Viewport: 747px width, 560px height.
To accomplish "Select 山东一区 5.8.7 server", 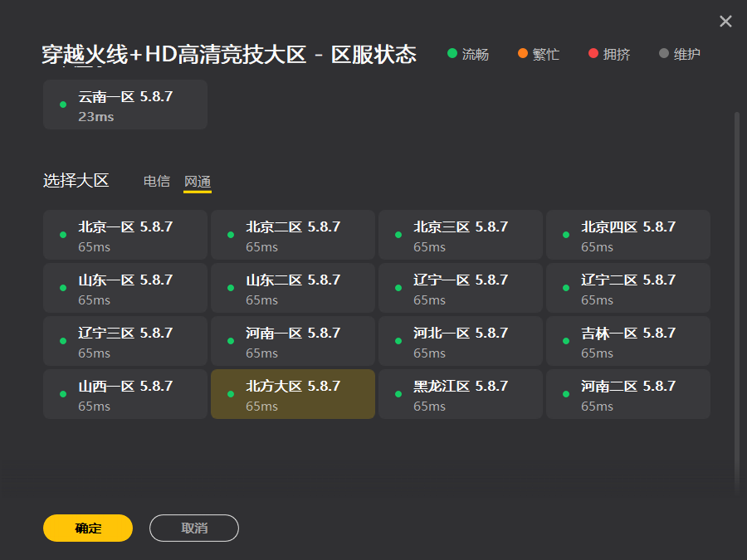I will [x=125, y=288].
